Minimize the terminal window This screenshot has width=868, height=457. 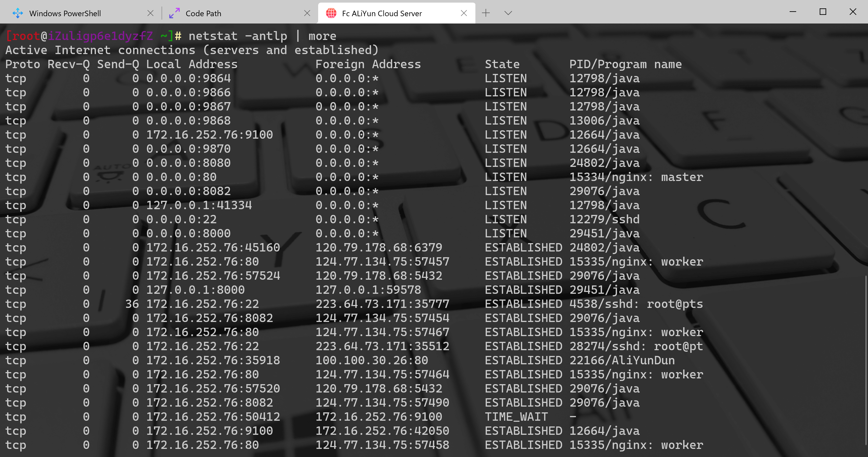tap(793, 12)
